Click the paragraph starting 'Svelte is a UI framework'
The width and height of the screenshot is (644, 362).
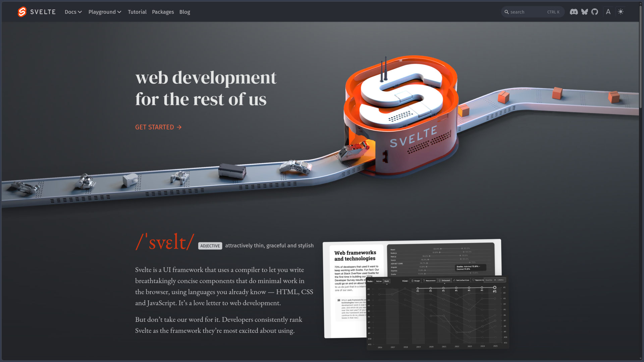click(x=224, y=286)
